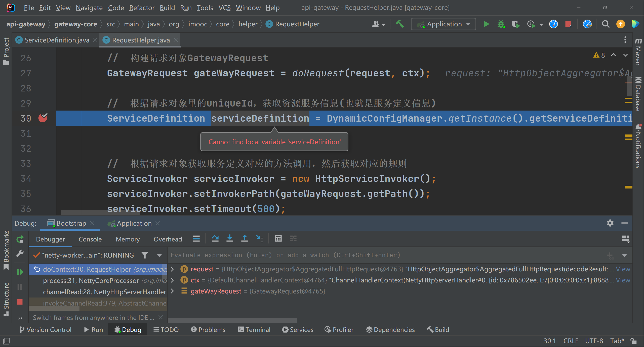This screenshot has height=347, width=644.
Task: Click Show Execution Point icon in debugger
Action: coord(196,238)
